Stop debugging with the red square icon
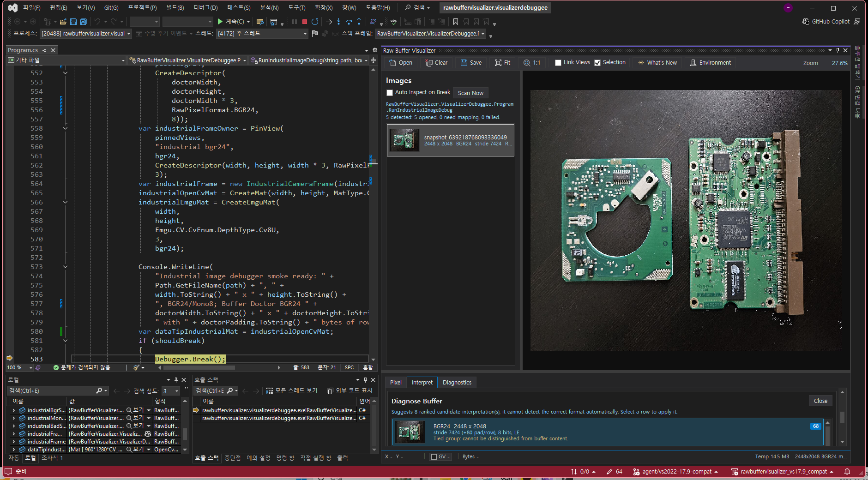Screen dimensions: 868x480 point(305,22)
